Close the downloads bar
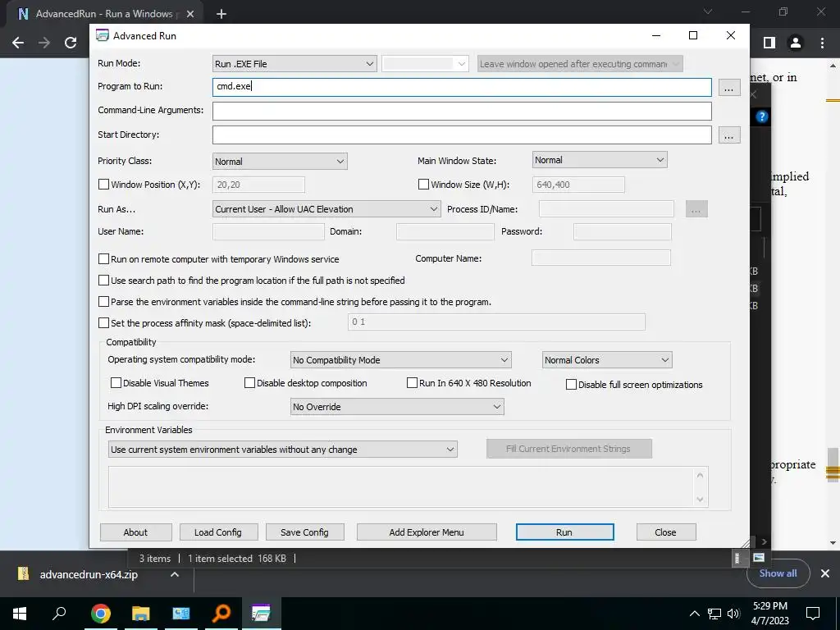The height and width of the screenshot is (630, 840). coord(825,573)
